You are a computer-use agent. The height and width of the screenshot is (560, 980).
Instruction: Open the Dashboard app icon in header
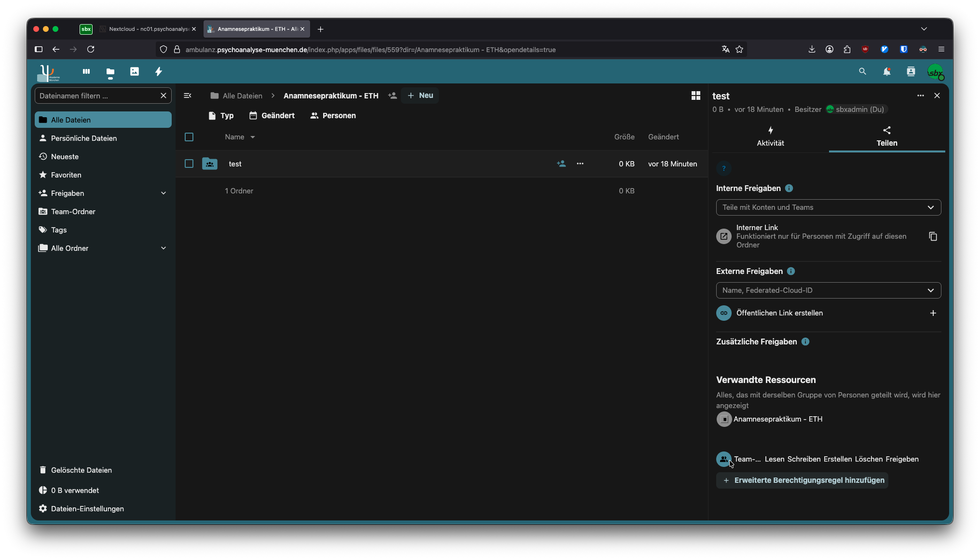[86, 71]
